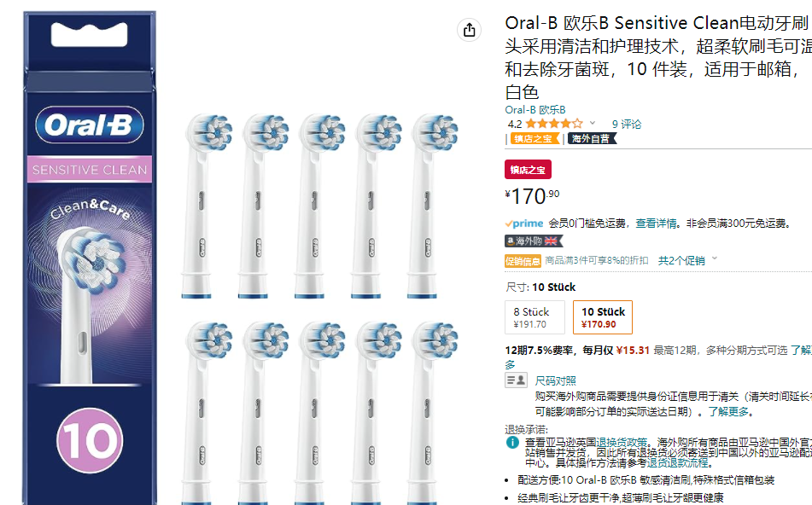Click 查看详情 shipping details link
Screen dimensions: 812x505
657,223
